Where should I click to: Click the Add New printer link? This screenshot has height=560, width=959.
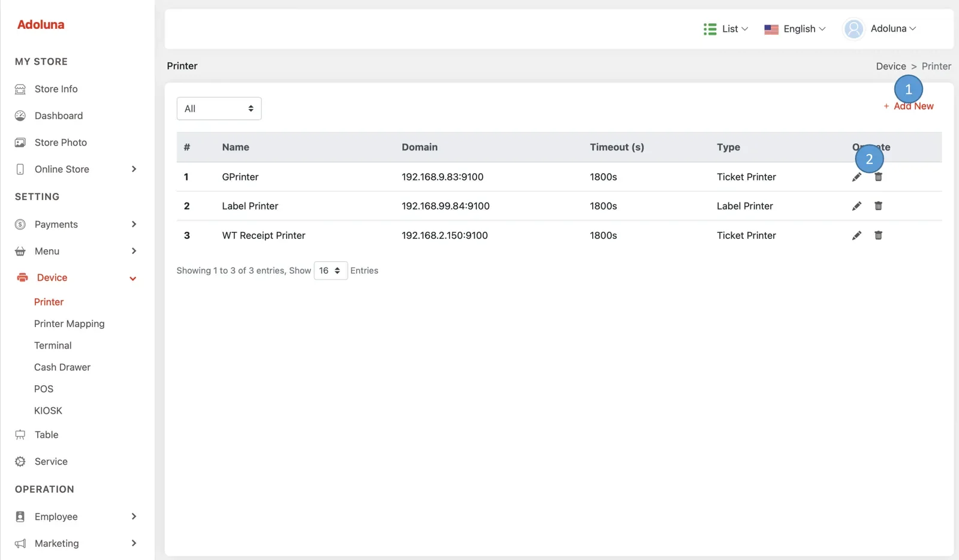click(908, 107)
